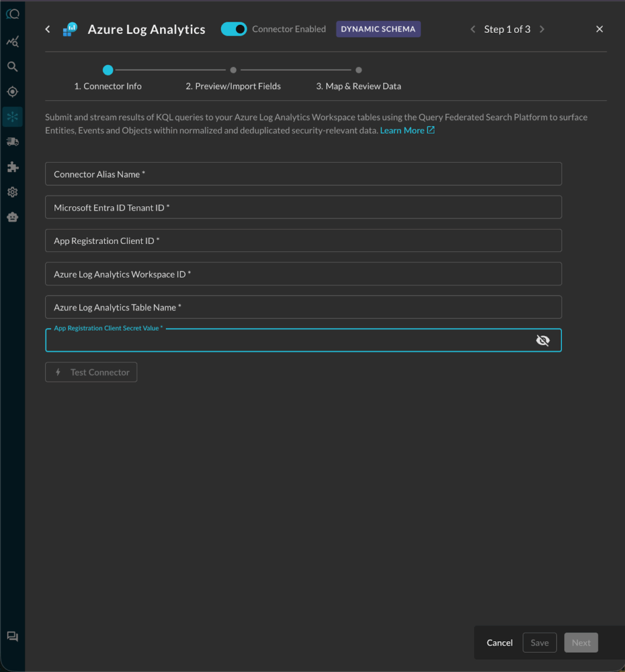This screenshot has width=625, height=672.
Task: Open the analytics chart icon in sidebar
Action: 12,41
